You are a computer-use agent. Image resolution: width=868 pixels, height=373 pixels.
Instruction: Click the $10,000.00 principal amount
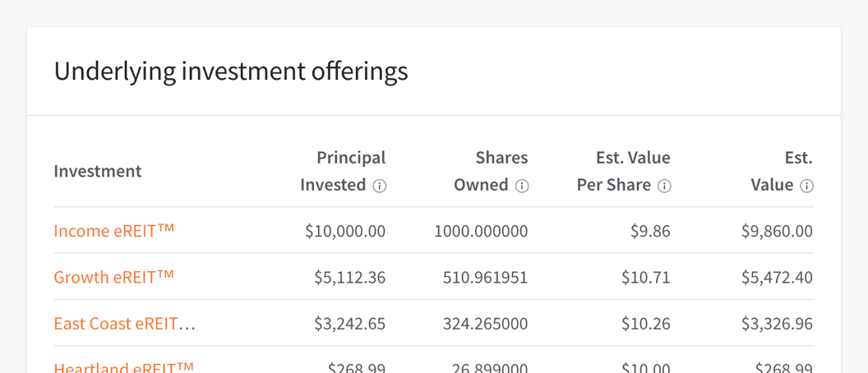point(345,231)
